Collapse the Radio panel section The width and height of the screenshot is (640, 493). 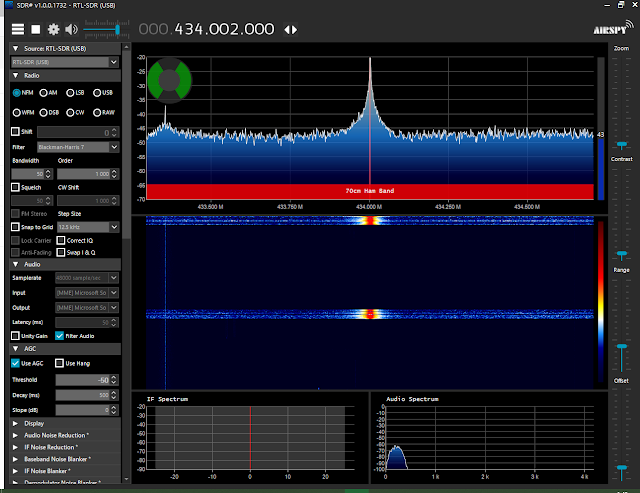16,75
